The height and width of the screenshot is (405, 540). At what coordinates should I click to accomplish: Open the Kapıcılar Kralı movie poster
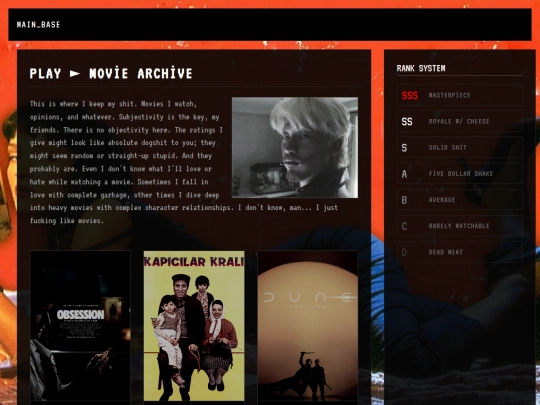click(194, 326)
